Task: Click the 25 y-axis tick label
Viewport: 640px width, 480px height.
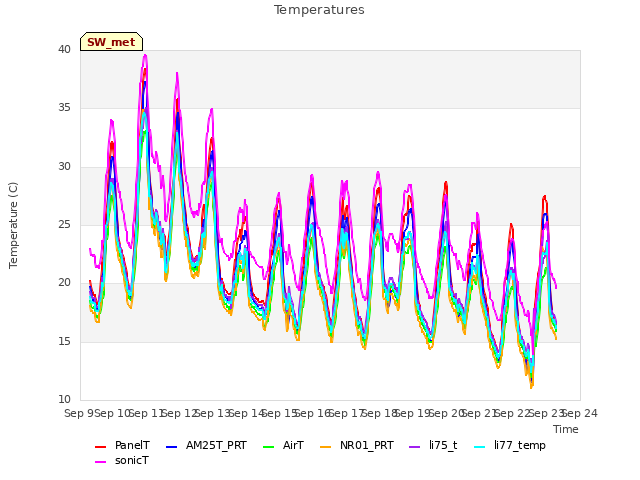Action: (64, 224)
